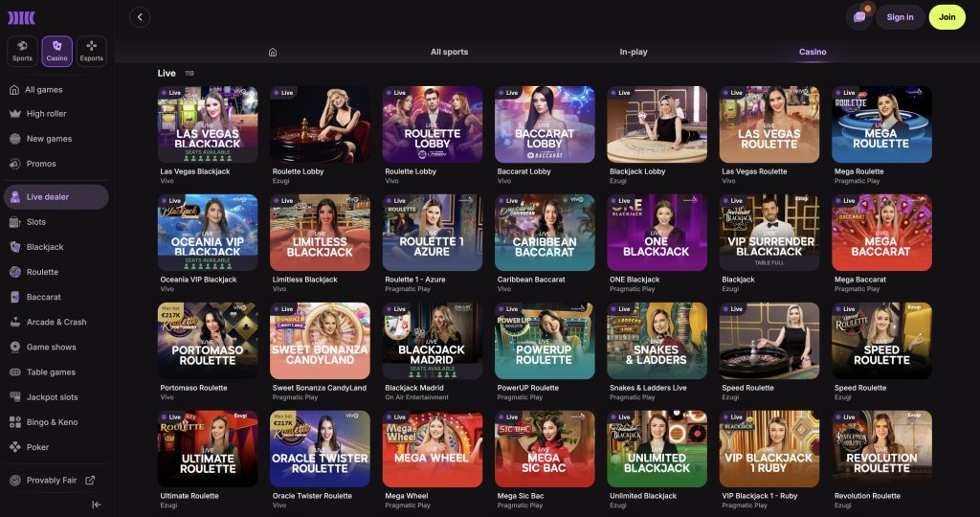This screenshot has height=517, width=980.
Task: Open All games in the sidebar
Action: pyautogui.click(x=55, y=89)
